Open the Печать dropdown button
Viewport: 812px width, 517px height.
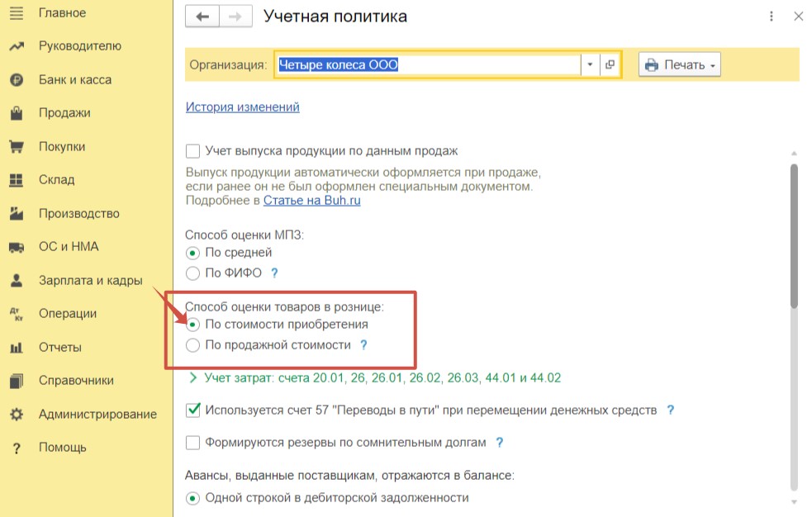click(680, 64)
